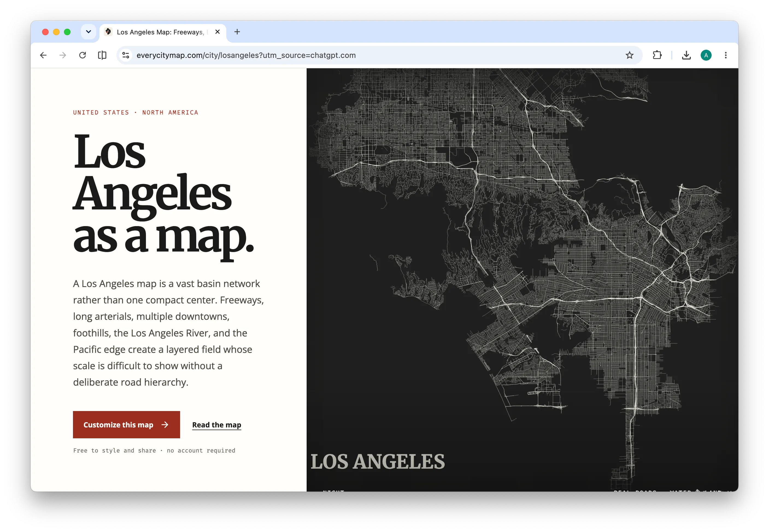Open the profile avatar labeled A

click(706, 55)
